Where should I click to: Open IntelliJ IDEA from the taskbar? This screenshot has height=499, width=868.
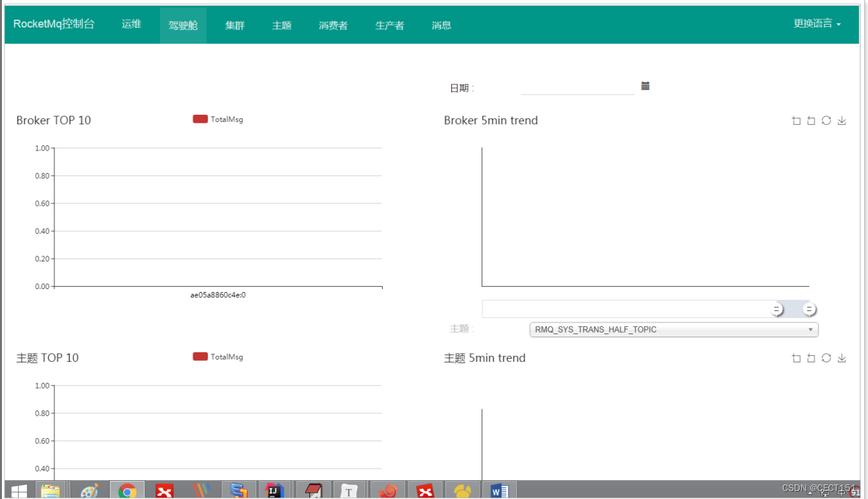click(x=274, y=490)
